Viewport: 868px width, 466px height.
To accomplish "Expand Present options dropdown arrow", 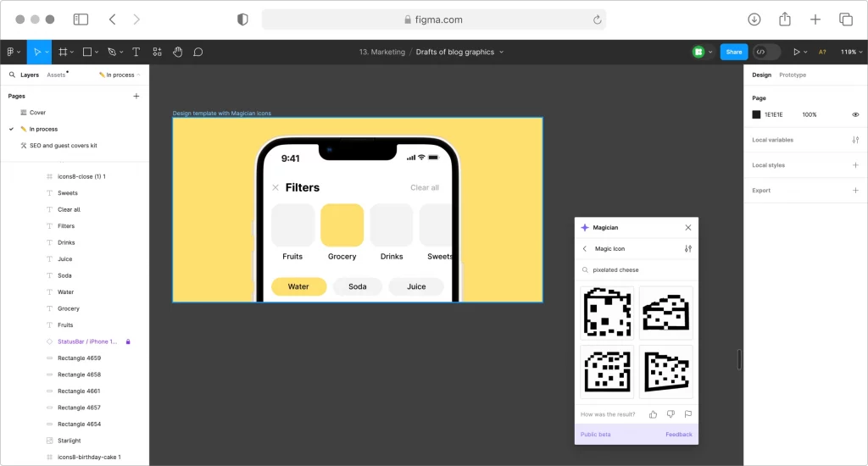I will (x=805, y=52).
